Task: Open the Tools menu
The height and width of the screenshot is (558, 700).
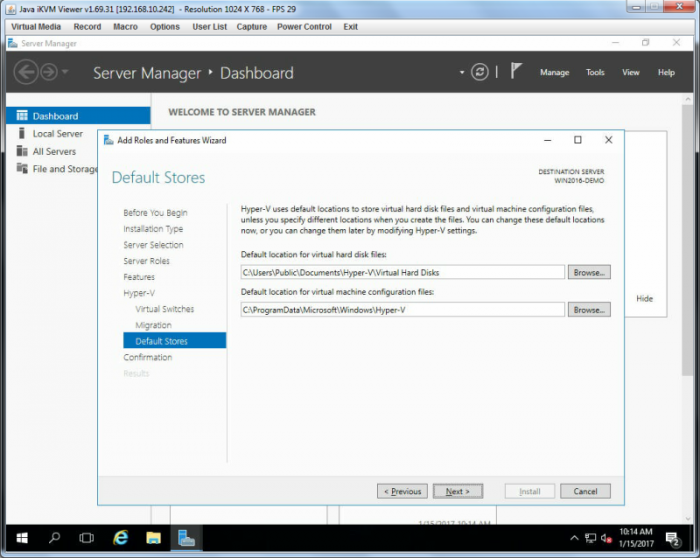Action: (x=595, y=72)
